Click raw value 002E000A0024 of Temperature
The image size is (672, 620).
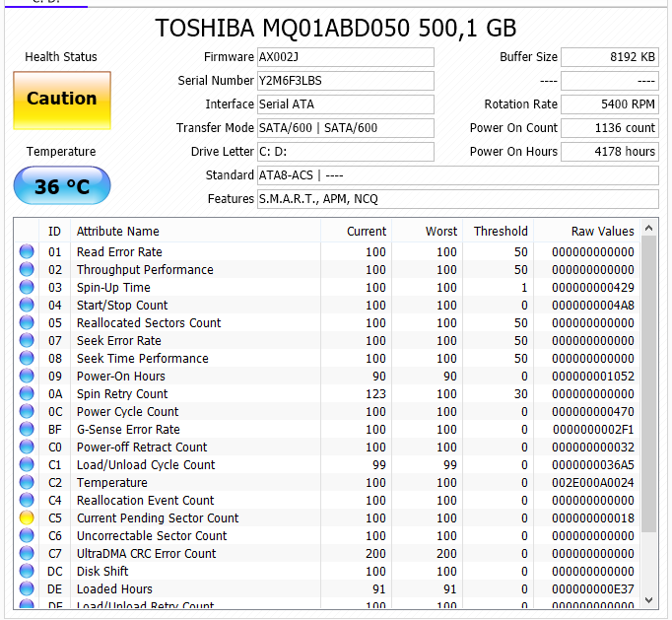click(593, 482)
